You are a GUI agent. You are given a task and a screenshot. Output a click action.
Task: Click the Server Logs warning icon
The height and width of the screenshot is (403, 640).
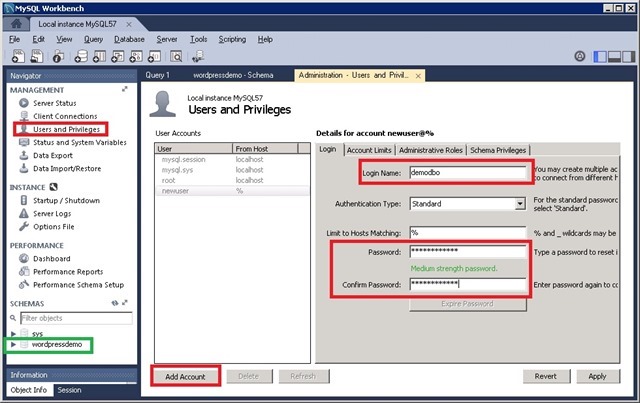pos(24,213)
